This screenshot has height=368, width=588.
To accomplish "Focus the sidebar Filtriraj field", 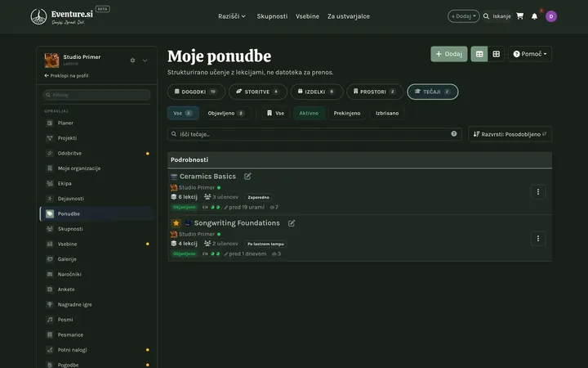I will [x=96, y=95].
